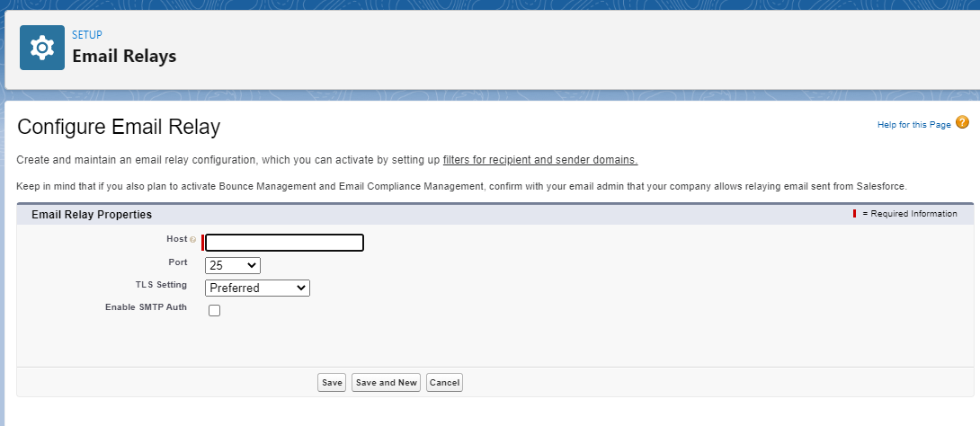Click the Setup gear icon
980x426 pixels.
pos(42,48)
